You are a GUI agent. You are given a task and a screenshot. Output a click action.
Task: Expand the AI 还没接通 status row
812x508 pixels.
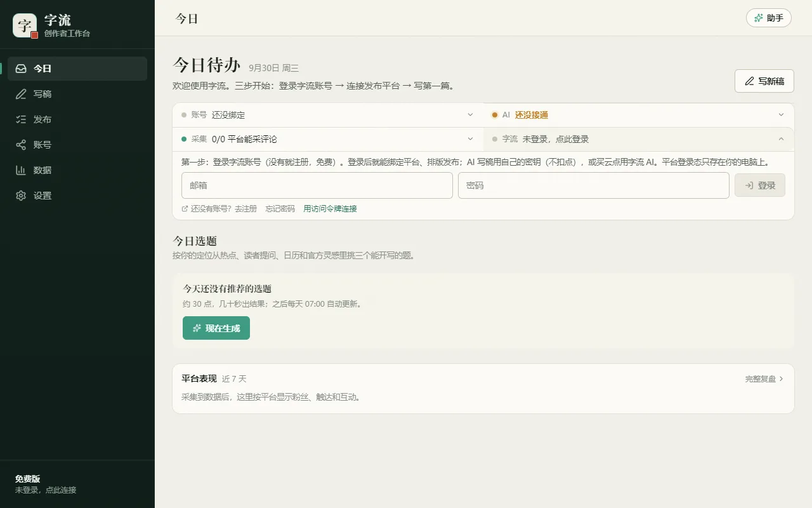[x=639, y=115]
